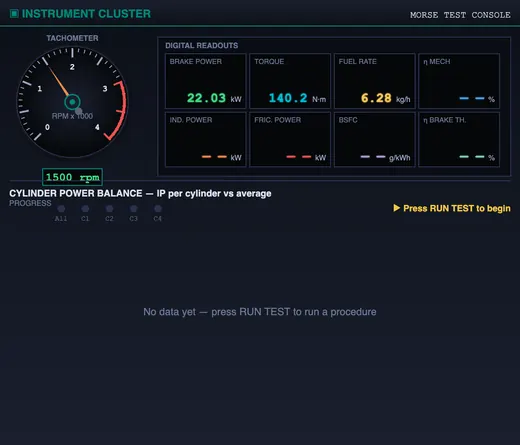The height and width of the screenshot is (445, 520).
Task: Select the Fric. Power readout tile
Action: [290, 139]
